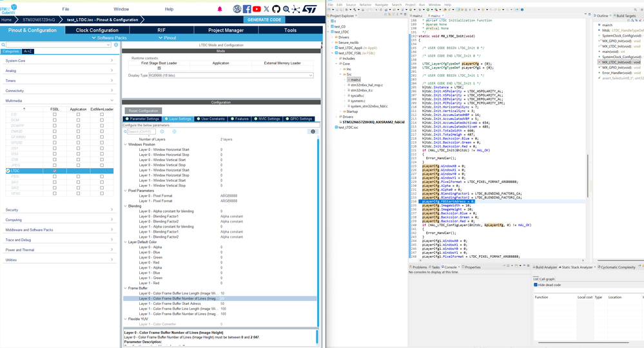The image size is (644, 348).
Task: Click the STM32CubeMX logo
Action: click(8, 9)
